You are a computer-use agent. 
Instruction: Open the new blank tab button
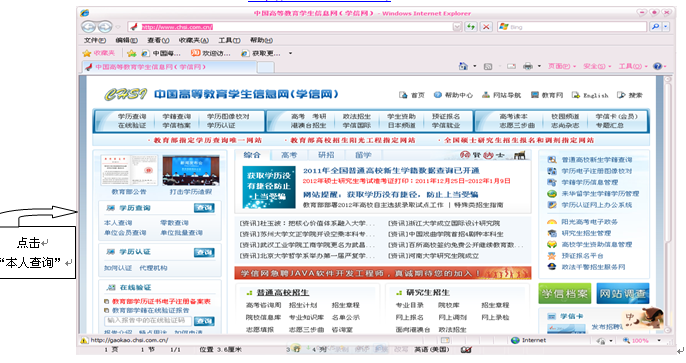coord(266,67)
